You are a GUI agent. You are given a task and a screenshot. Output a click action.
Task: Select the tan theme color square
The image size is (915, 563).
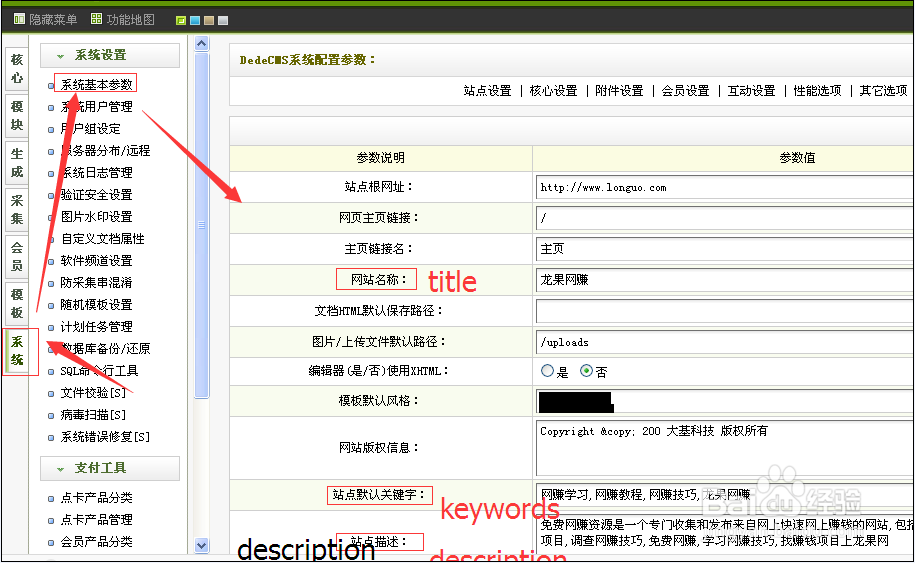pos(209,20)
